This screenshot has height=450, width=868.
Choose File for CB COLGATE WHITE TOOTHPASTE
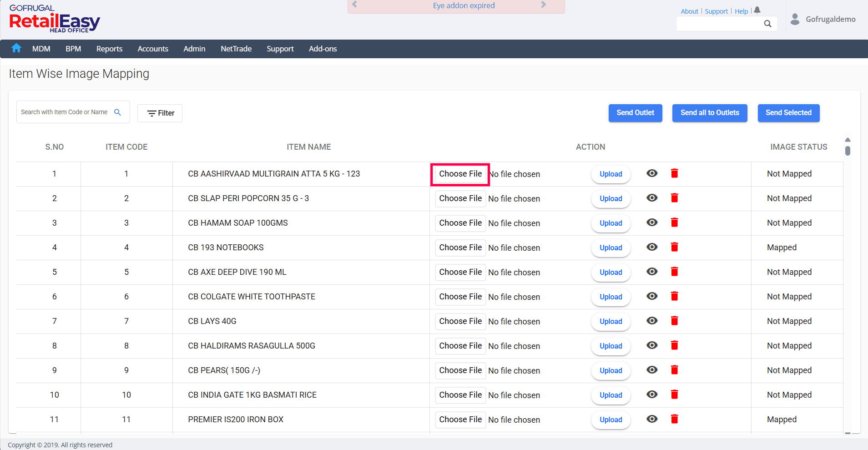point(460,297)
